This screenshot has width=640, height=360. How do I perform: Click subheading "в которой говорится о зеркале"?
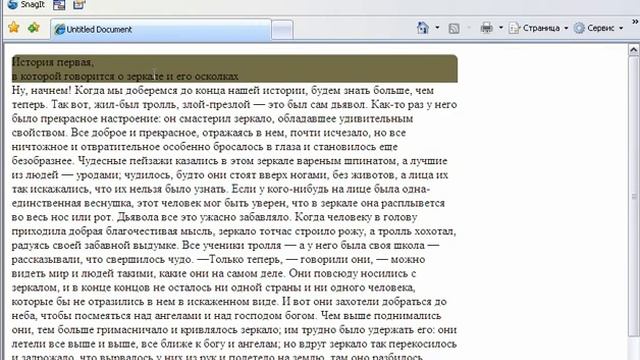click(88, 76)
